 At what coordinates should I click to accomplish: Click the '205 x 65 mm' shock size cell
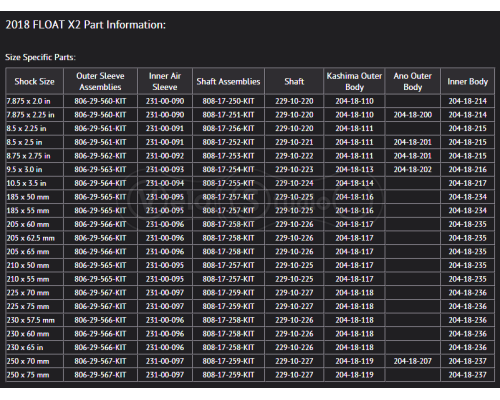[x=34, y=251]
